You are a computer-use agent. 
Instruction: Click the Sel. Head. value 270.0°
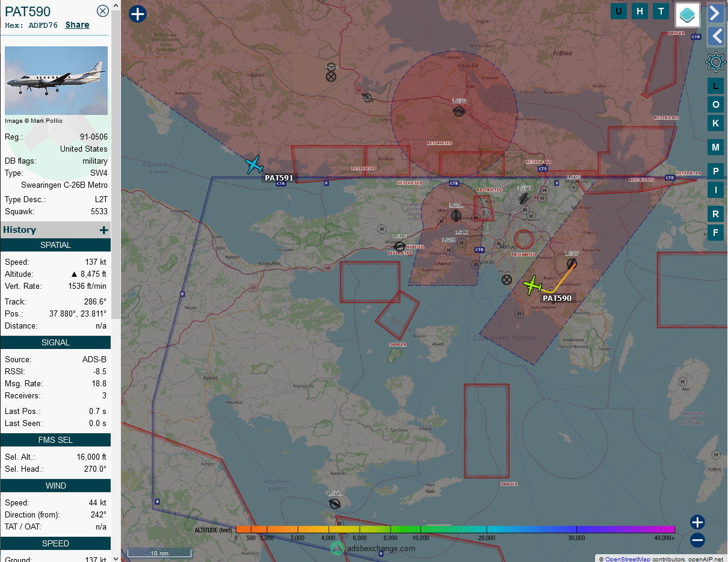pyautogui.click(x=95, y=469)
